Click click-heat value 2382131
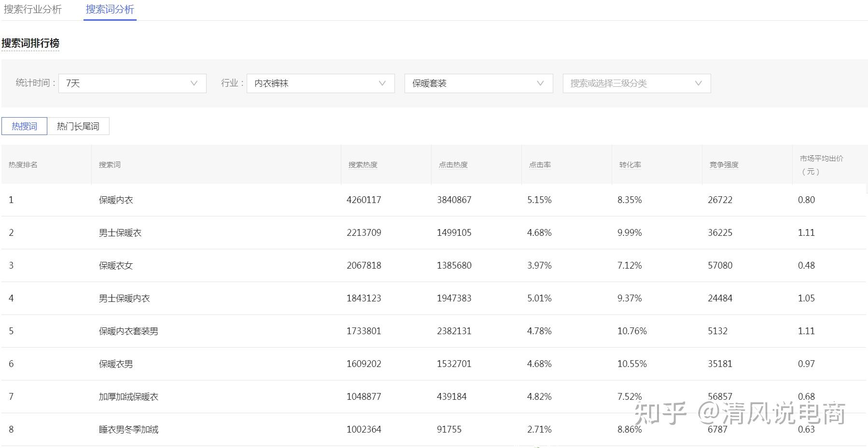 pos(454,331)
